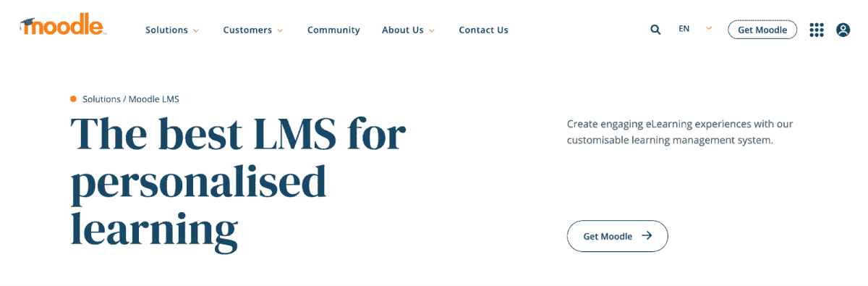
Task: Select the Customers menu label
Action: (x=247, y=30)
